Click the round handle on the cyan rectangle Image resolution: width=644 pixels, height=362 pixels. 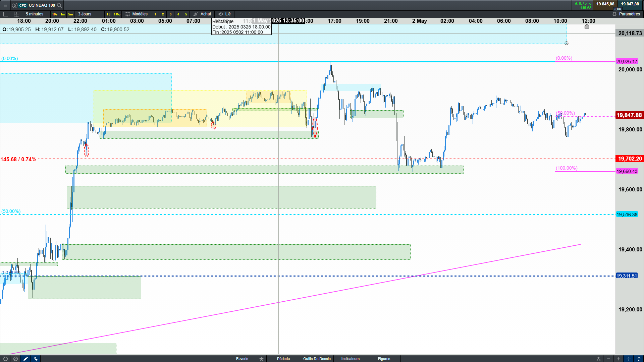[567, 43]
